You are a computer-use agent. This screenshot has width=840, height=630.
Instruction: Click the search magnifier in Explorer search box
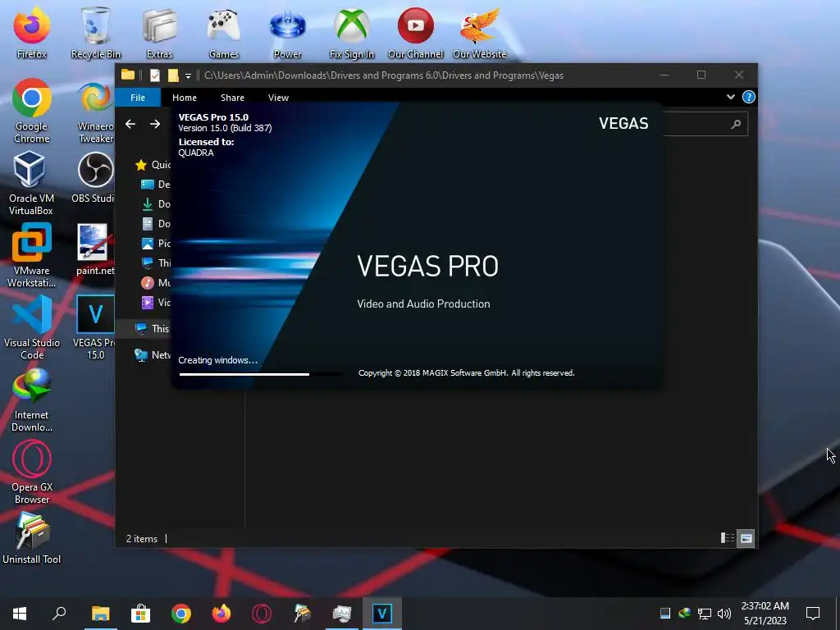click(736, 125)
